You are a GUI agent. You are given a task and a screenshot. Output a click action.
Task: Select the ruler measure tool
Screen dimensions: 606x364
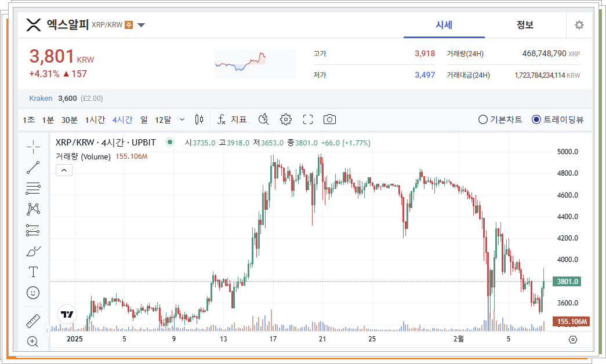pyautogui.click(x=33, y=322)
